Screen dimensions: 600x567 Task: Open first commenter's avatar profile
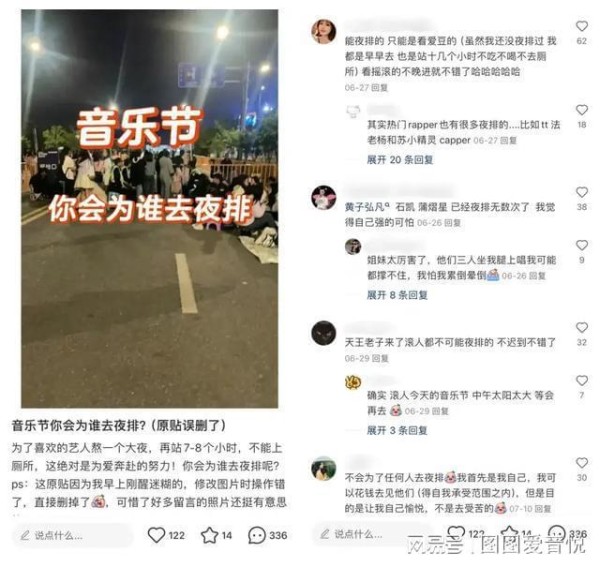tap(324, 32)
